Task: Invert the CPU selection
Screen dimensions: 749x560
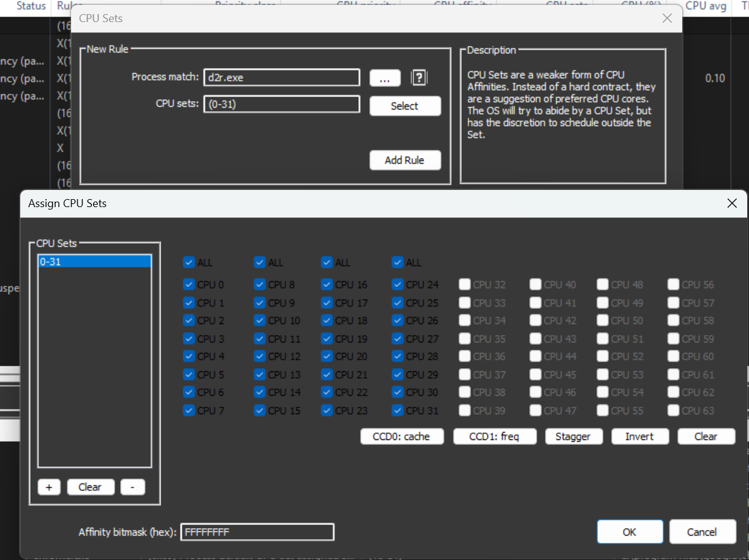Action: coord(639,436)
